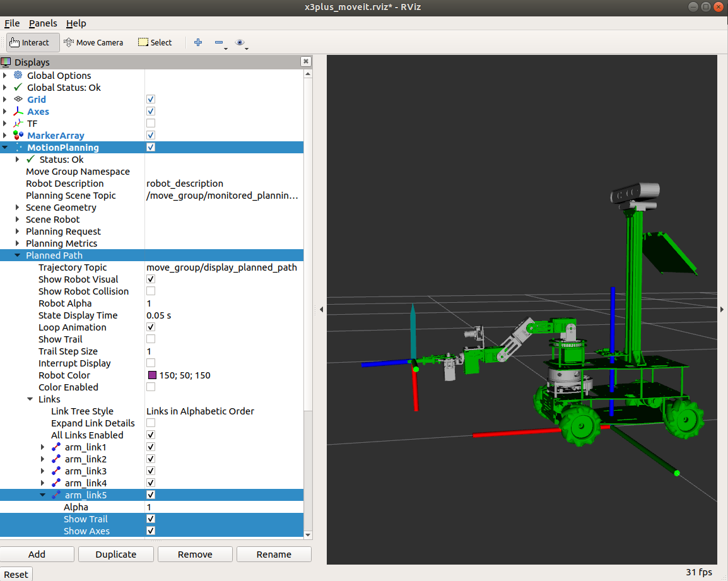
Task: Toggle the Loop Animation checkbox
Action: pyautogui.click(x=151, y=327)
